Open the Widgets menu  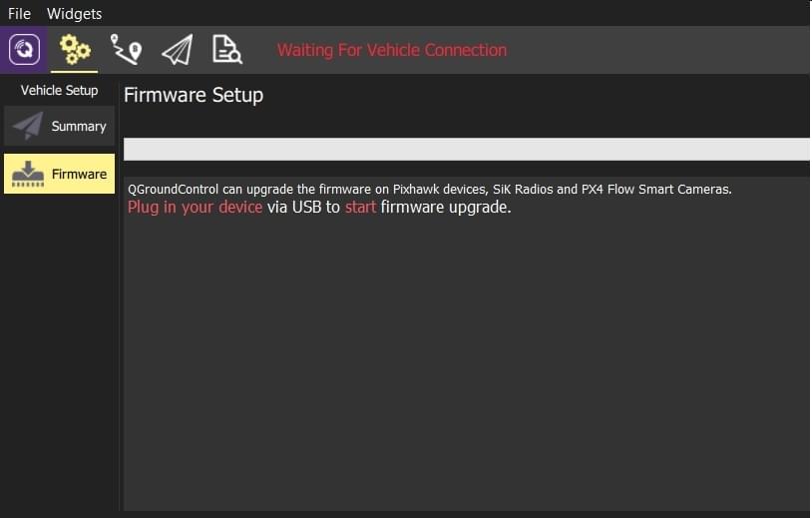74,13
